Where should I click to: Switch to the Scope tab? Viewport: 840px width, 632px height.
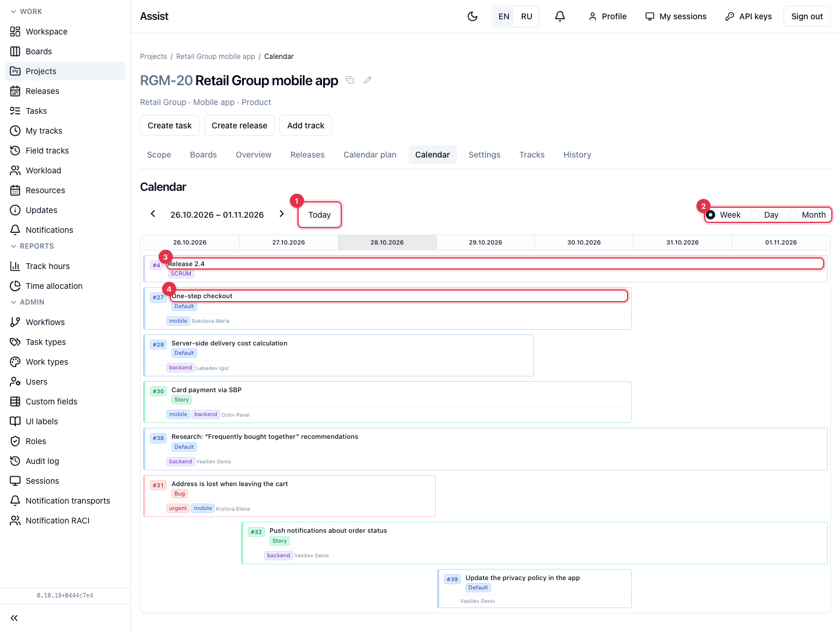coord(159,155)
